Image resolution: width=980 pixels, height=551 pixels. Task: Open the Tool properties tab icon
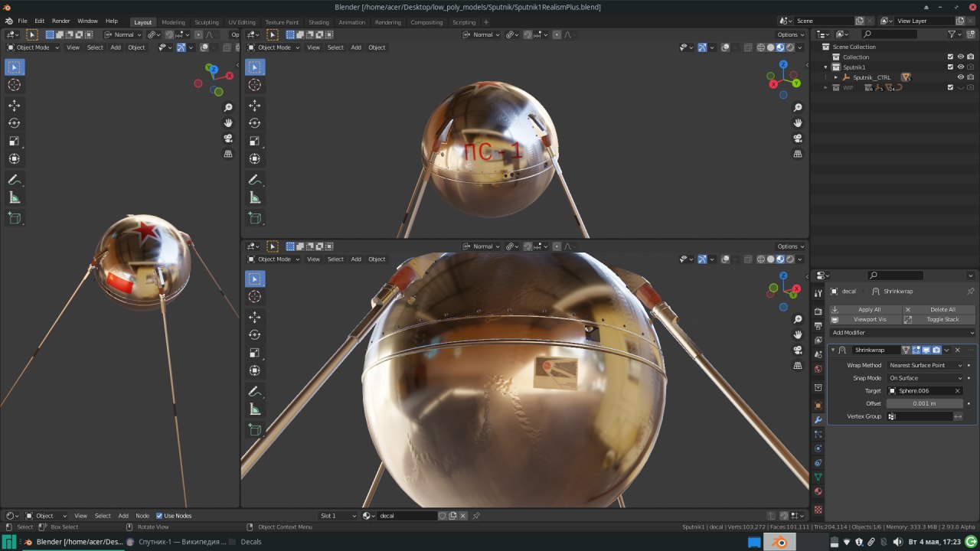pos(818,292)
